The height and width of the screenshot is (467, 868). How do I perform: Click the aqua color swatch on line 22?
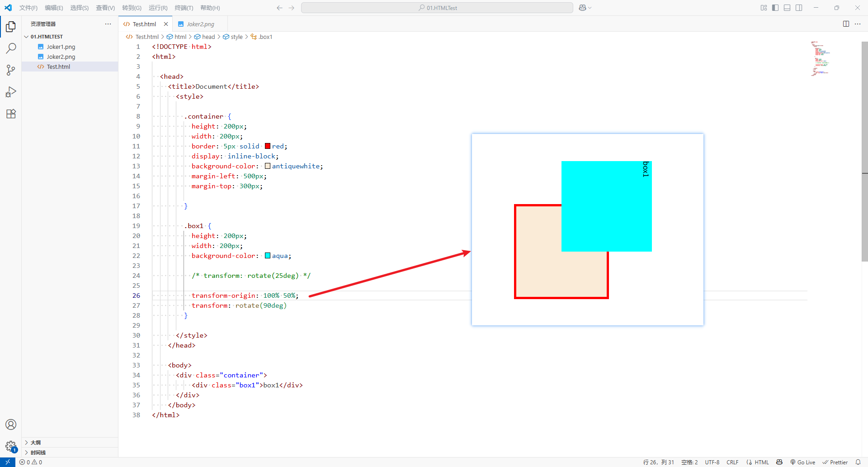click(268, 256)
